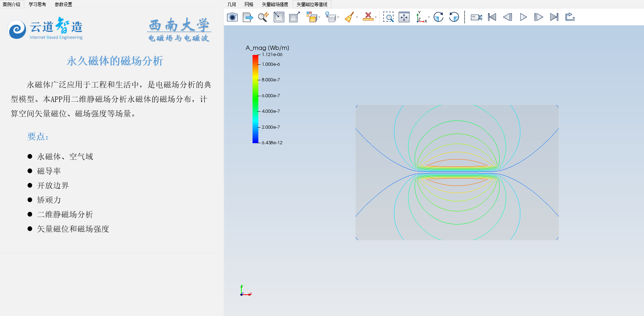Click the video camera record icon
The width and height of the screenshot is (644, 316).
[476, 17]
